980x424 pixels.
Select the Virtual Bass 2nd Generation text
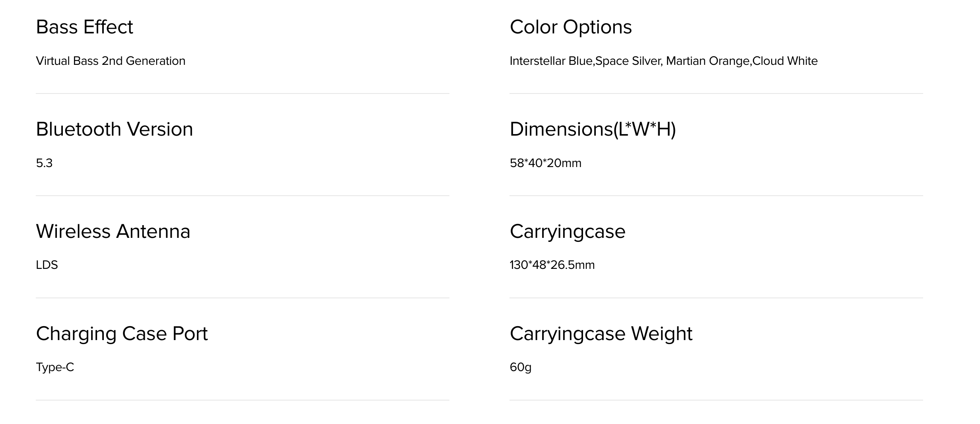[111, 61]
